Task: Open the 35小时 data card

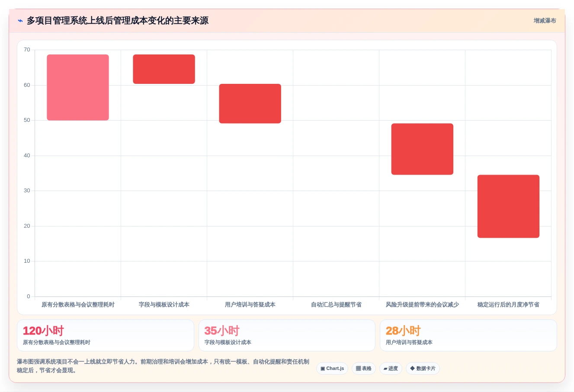Action: point(287,335)
